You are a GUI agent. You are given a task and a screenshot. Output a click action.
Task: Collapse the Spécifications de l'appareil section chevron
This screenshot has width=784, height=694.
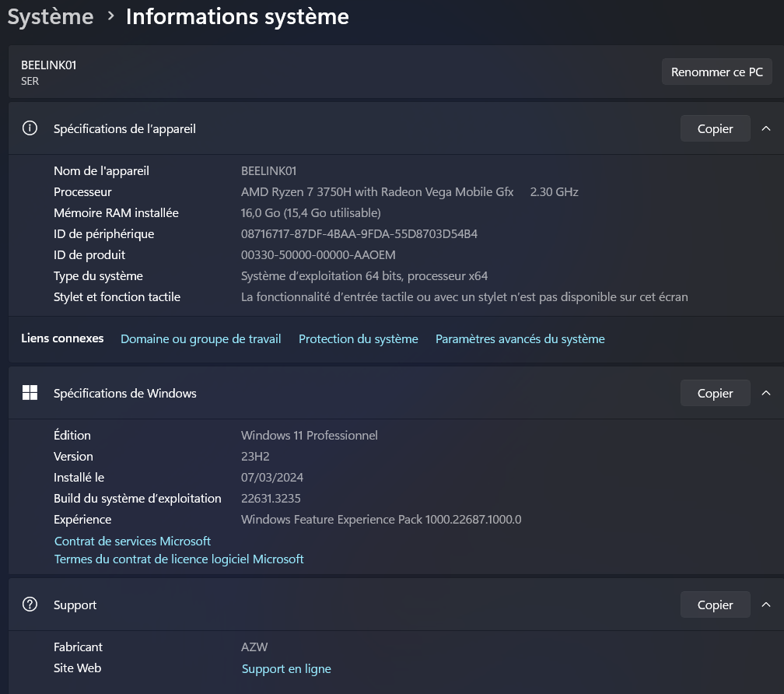click(765, 128)
